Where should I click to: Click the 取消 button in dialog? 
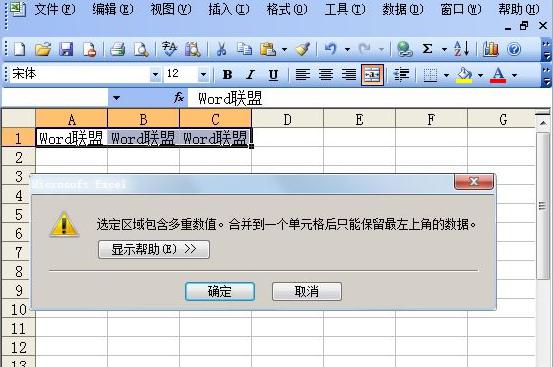(307, 292)
